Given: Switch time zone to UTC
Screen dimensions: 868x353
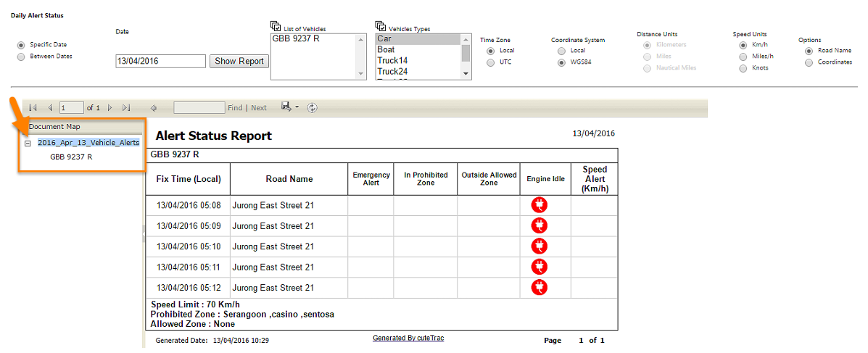Looking at the screenshot, I should point(491,62).
